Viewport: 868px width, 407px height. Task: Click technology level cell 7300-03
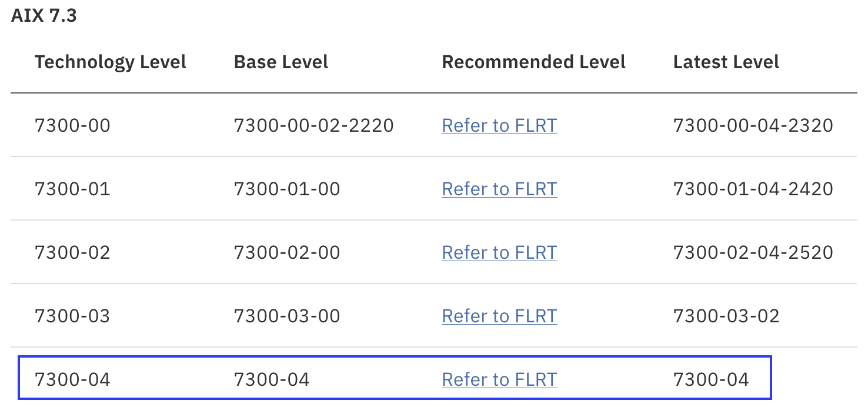(72, 316)
